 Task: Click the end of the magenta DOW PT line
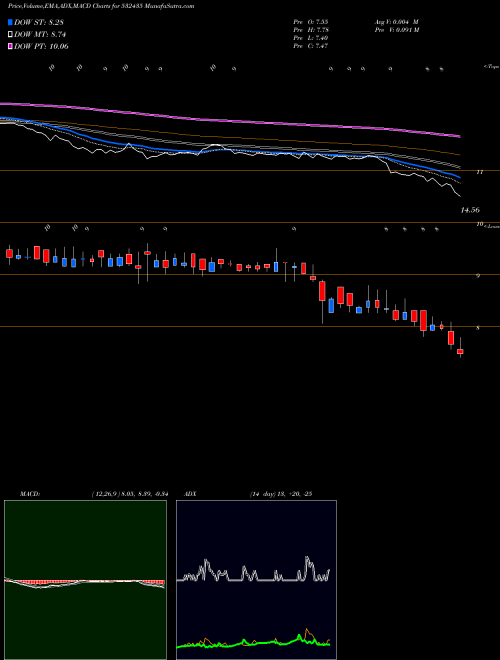[x=459, y=136]
